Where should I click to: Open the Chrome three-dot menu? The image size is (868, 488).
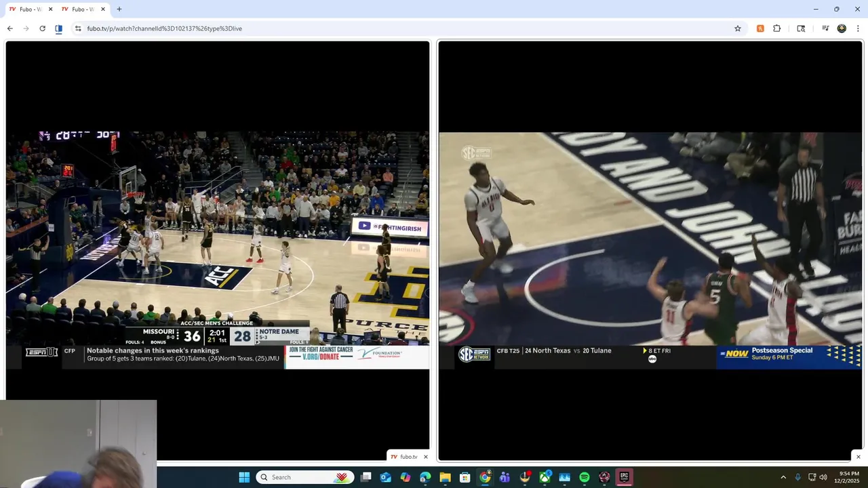tap(858, 28)
